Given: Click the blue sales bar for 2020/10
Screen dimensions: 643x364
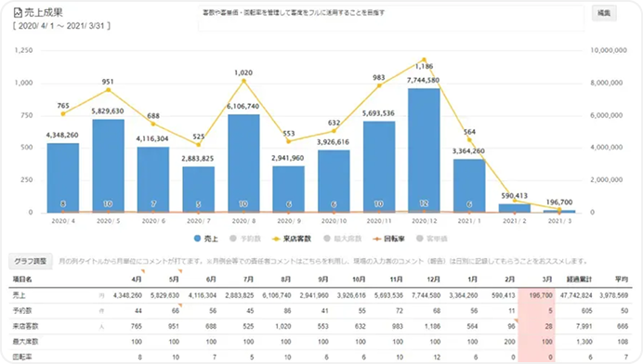Looking at the screenshot, I should pyautogui.click(x=334, y=181).
